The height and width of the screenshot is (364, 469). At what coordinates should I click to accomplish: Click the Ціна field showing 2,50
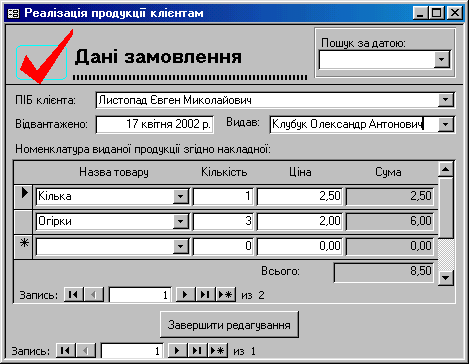click(x=300, y=196)
